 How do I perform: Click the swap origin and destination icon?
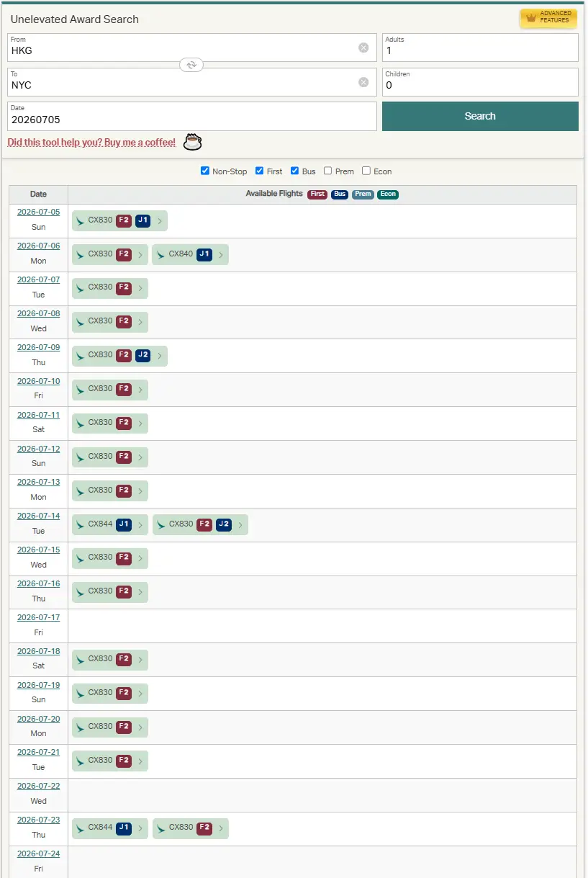191,65
